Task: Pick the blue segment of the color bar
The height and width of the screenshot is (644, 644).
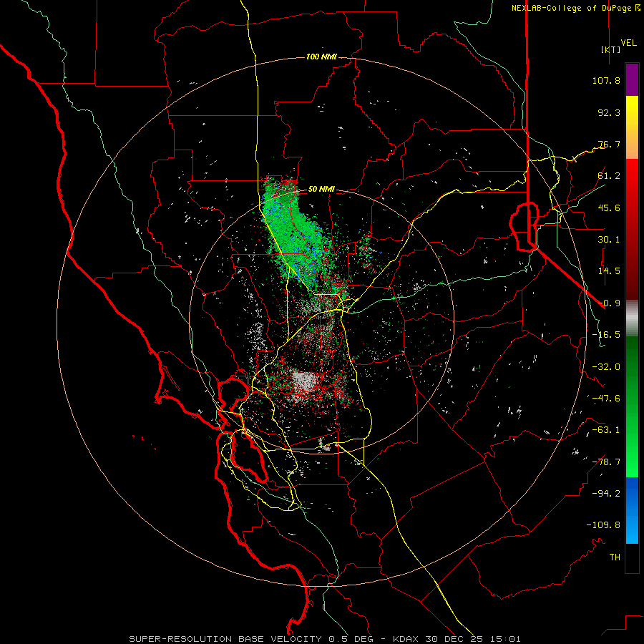Action: coord(632,510)
